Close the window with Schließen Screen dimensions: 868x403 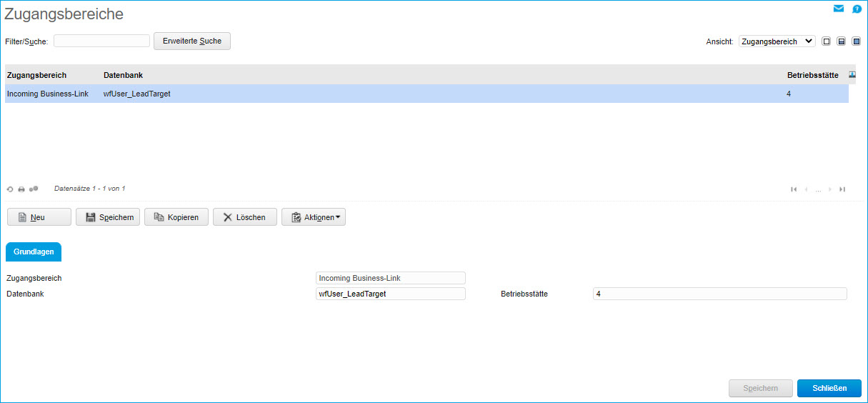(x=829, y=388)
